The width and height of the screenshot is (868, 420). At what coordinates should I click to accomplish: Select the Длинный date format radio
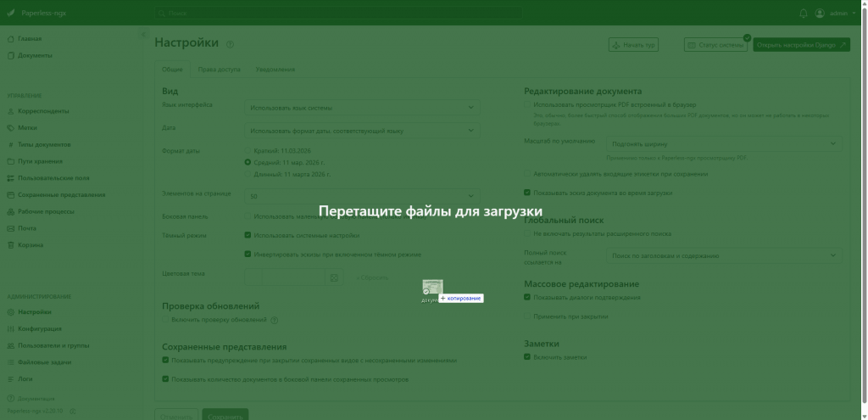[248, 174]
